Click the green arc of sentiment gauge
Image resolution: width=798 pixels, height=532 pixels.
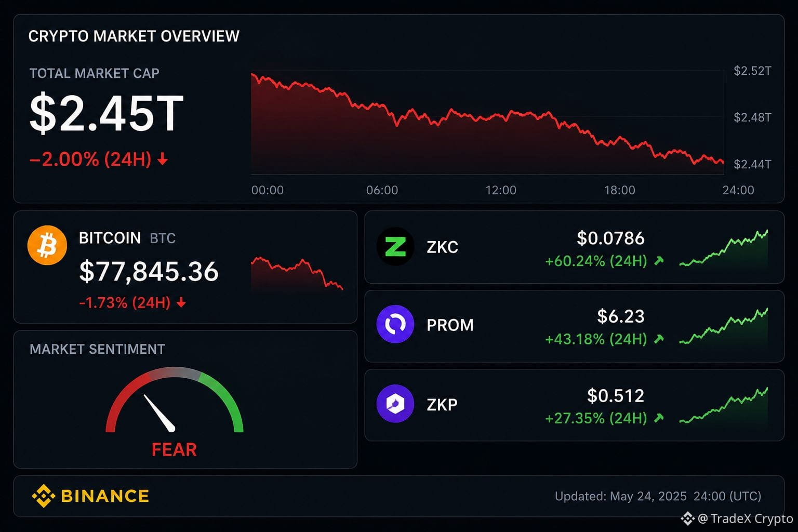point(226,400)
